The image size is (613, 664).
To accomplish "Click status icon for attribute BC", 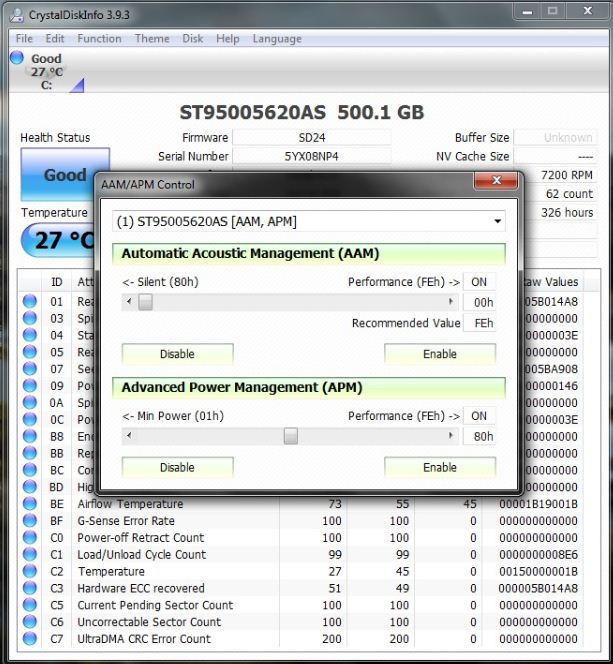I will pos(30,470).
